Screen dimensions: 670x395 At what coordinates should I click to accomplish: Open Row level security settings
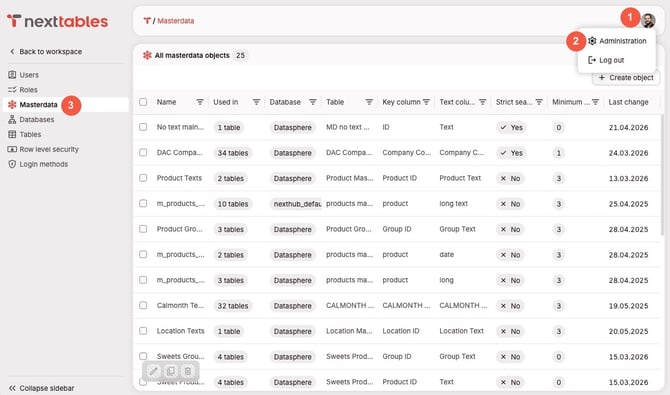point(43,149)
